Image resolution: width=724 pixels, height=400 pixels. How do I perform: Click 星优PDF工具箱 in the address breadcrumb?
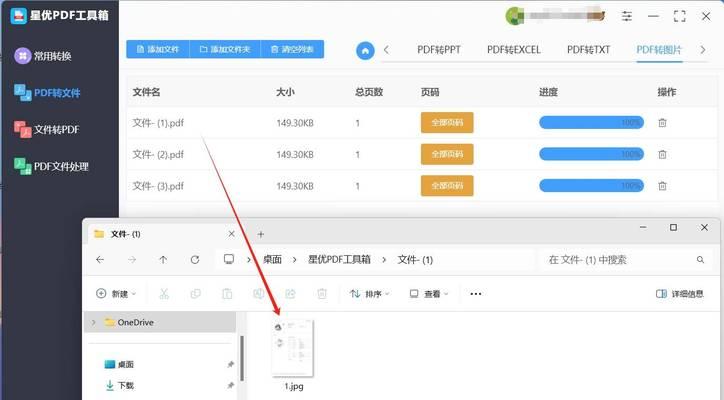(x=339, y=260)
